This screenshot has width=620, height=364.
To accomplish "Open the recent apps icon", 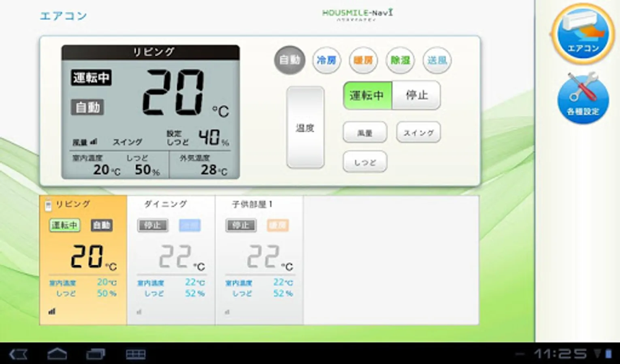I will 96,354.
